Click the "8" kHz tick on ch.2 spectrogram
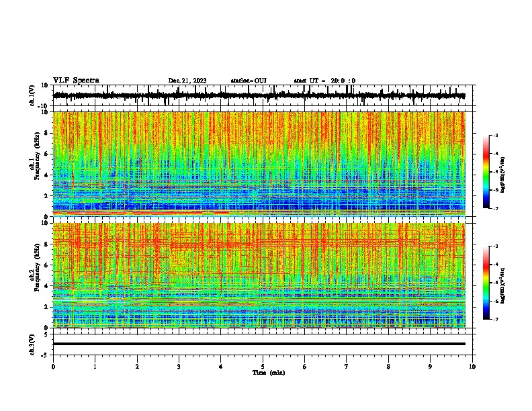The width and height of the screenshot is (532, 411). click(47, 244)
